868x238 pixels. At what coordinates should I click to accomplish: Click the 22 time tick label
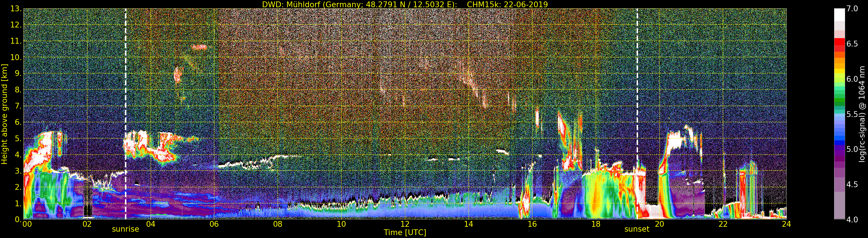tap(723, 224)
